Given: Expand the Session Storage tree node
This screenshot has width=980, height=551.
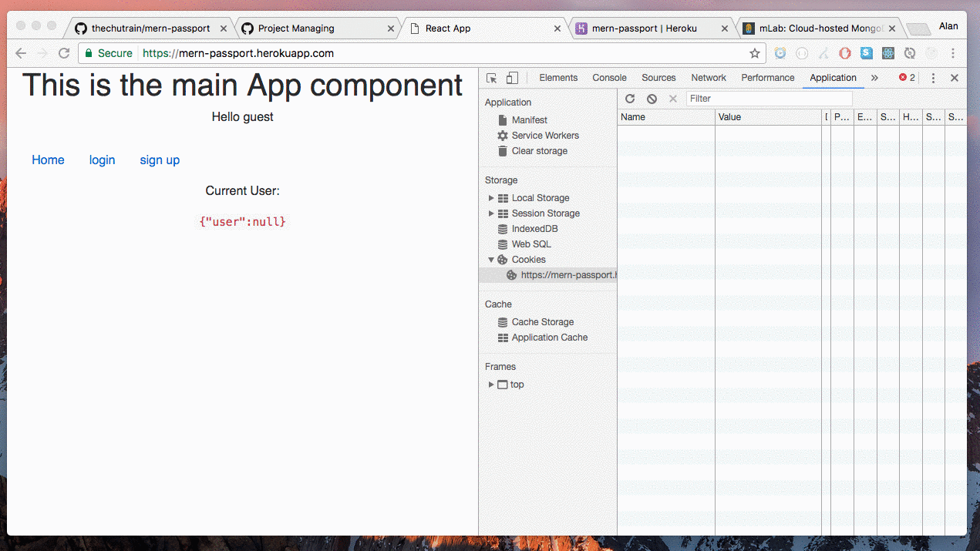Looking at the screenshot, I should click(491, 213).
